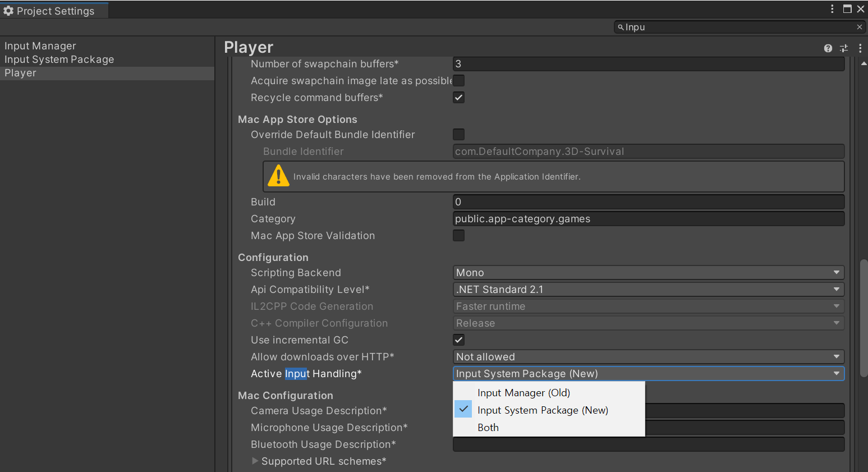Image resolution: width=868 pixels, height=472 pixels.
Task: Open the Player section kebab menu
Action: 860,48
